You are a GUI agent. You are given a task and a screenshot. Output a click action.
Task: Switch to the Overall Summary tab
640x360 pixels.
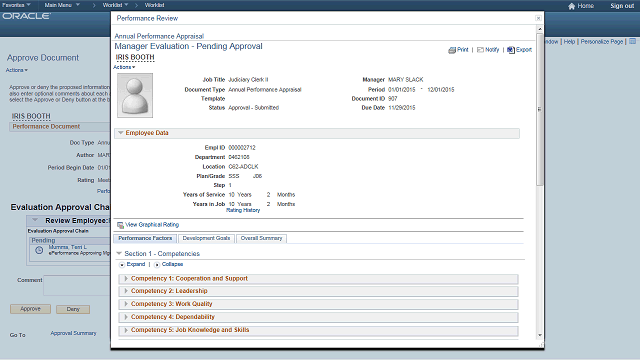(261, 238)
